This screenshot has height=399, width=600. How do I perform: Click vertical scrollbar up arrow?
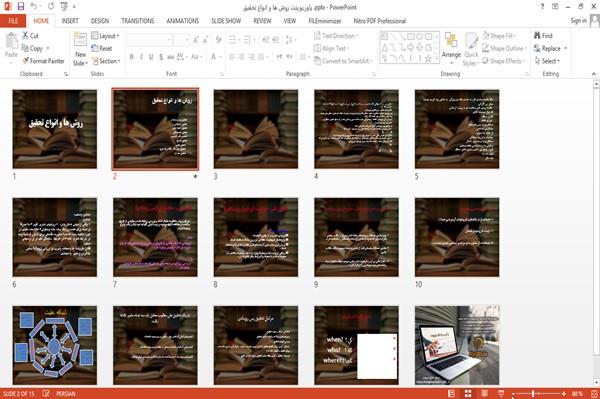[x=596, y=84]
